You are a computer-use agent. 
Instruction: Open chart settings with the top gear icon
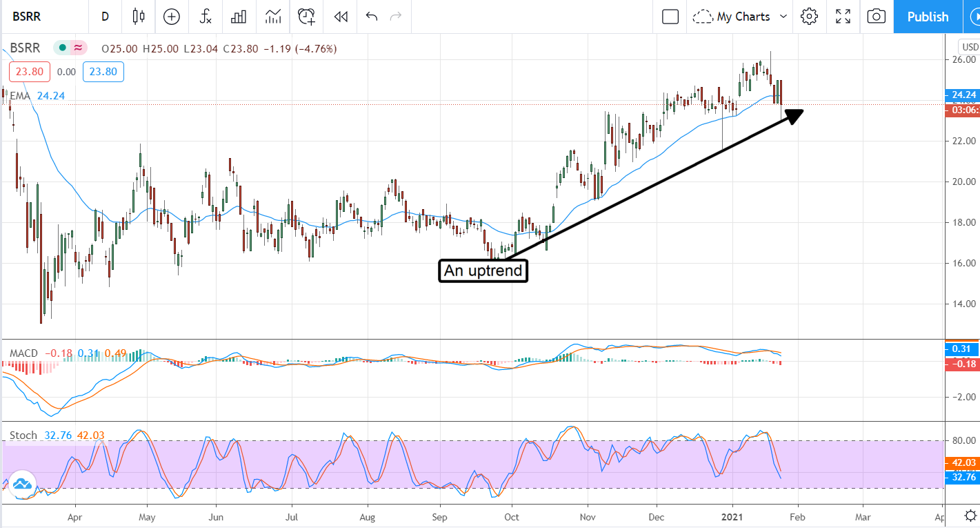pos(809,17)
